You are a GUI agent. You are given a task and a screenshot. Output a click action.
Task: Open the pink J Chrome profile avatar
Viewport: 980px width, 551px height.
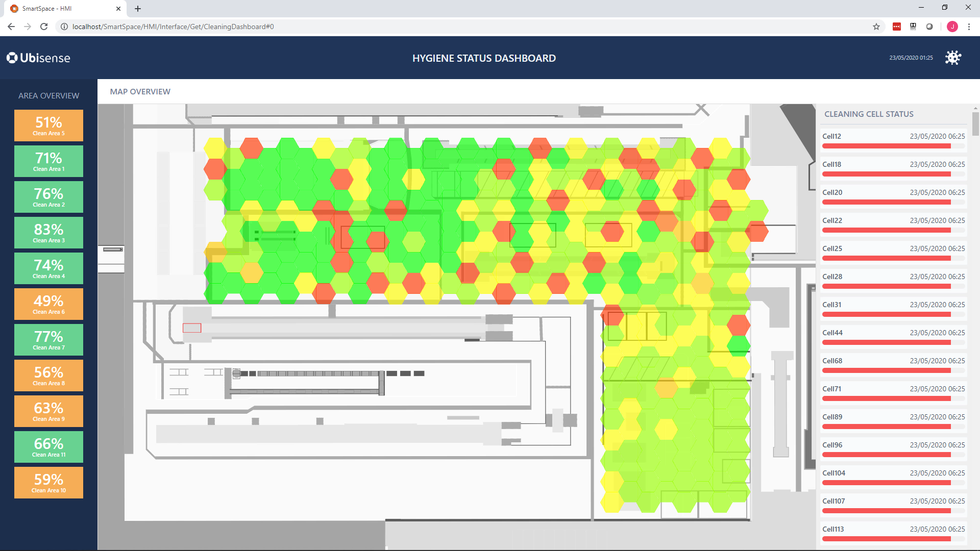(952, 27)
